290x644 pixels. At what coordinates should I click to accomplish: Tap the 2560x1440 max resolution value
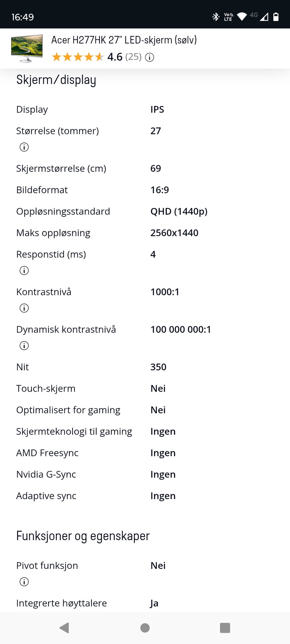click(174, 233)
